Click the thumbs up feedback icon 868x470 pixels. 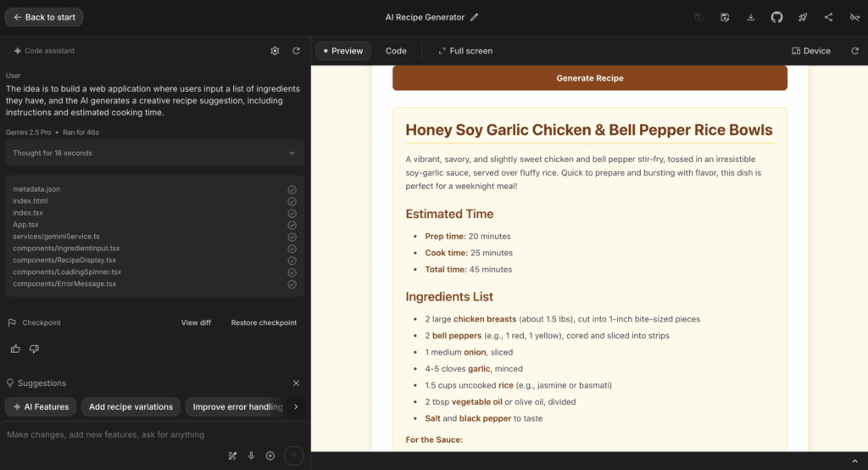click(x=15, y=349)
